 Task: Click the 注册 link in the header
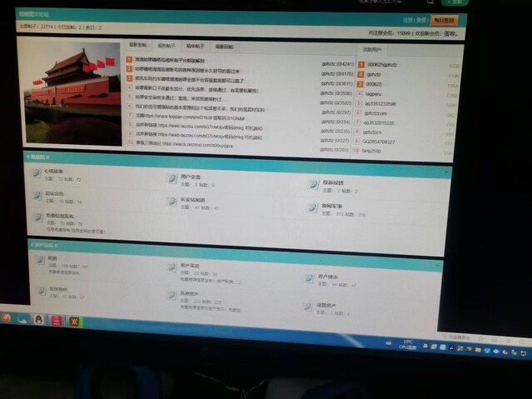tap(408, 20)
